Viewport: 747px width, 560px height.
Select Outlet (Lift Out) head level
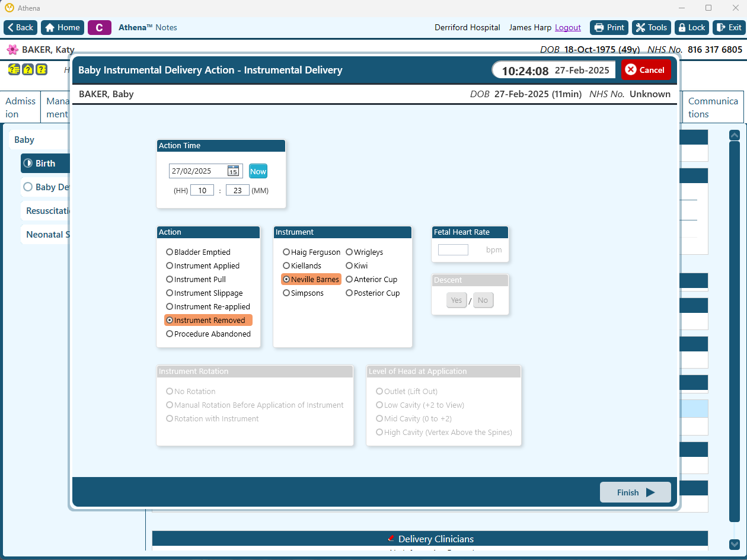click(x=407, y=391)
